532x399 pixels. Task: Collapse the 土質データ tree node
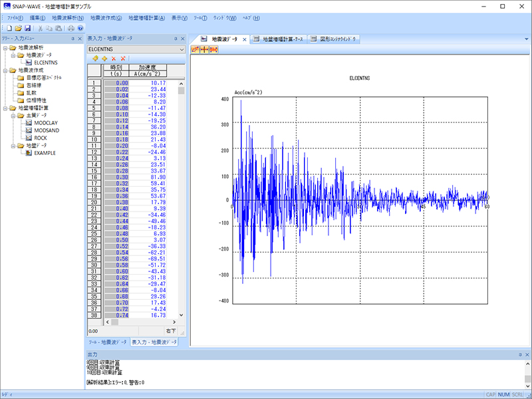(13, 115)
